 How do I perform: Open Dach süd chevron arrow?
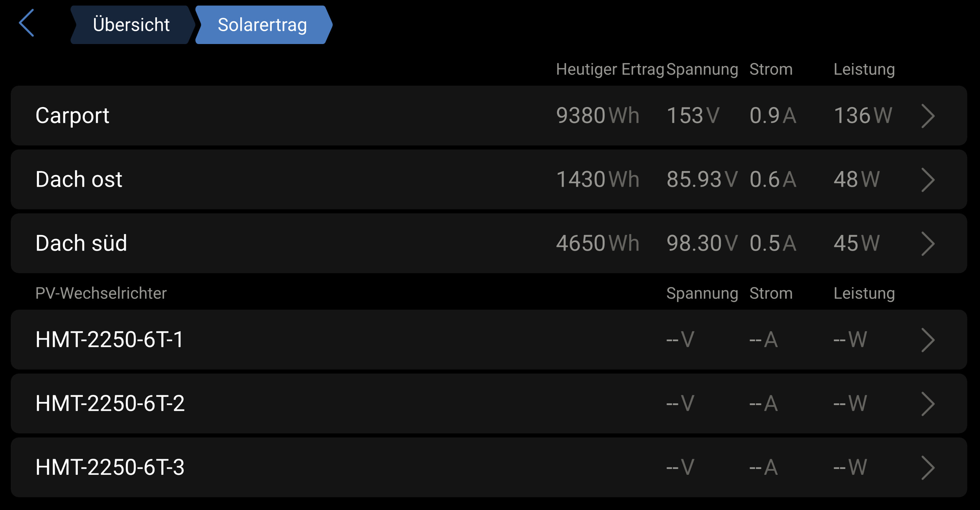[928, 243]
